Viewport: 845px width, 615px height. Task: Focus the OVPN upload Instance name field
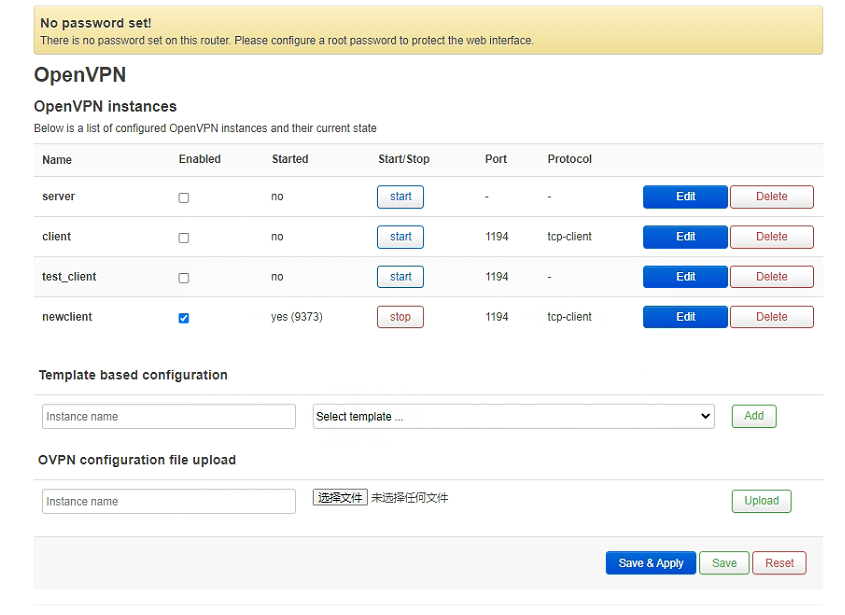point(169,502)
